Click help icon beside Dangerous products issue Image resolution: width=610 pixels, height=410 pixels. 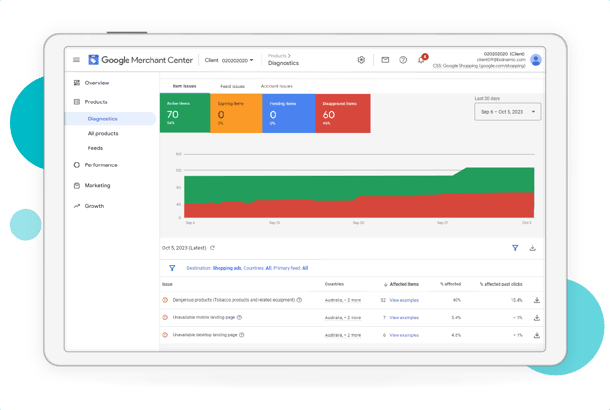tap(299, 300)
